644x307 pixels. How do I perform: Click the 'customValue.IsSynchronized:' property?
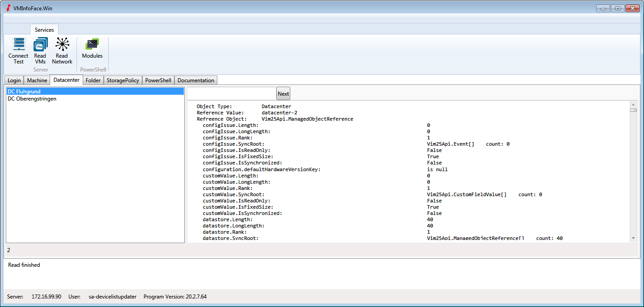pos(242,213)
